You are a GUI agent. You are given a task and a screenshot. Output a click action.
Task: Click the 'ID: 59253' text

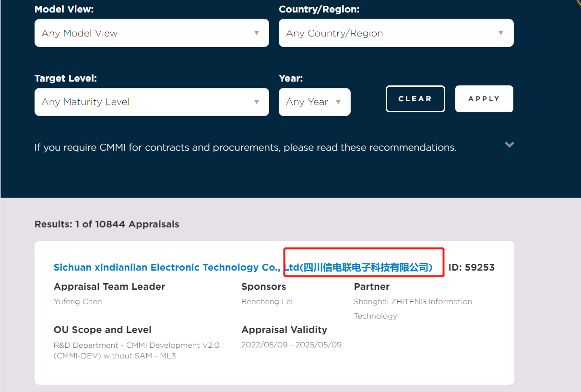[471, 267]
